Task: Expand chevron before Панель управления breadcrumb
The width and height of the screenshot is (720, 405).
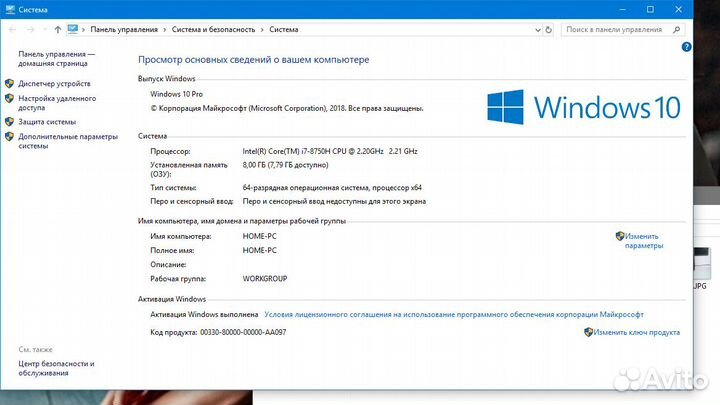Action: 84,30
